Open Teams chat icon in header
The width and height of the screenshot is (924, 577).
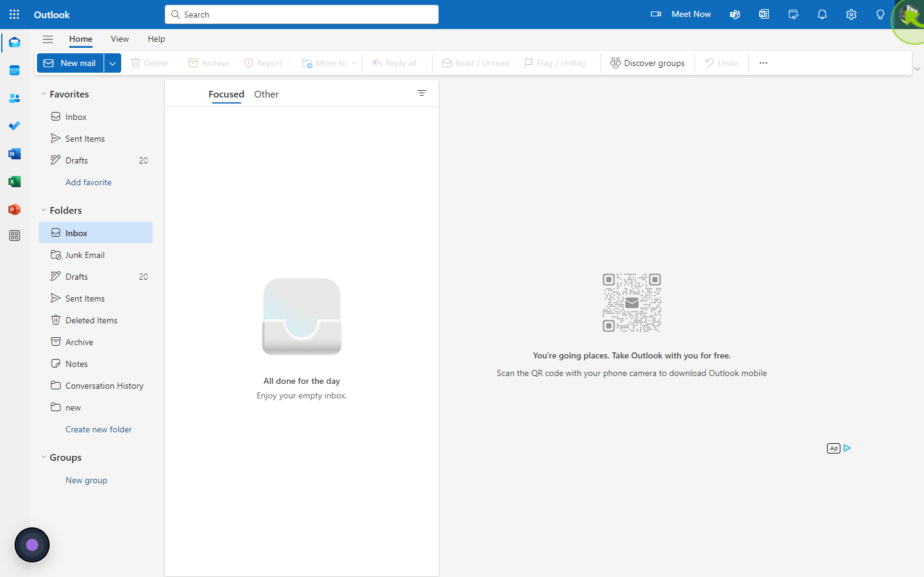click(x=735, y=15)
